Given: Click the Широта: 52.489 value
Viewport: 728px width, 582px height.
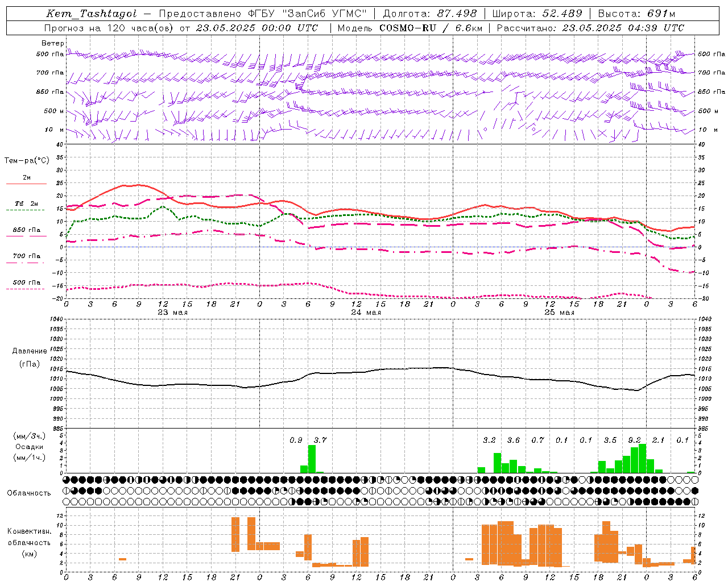Looking at the screenshot, I should (537, 14).
